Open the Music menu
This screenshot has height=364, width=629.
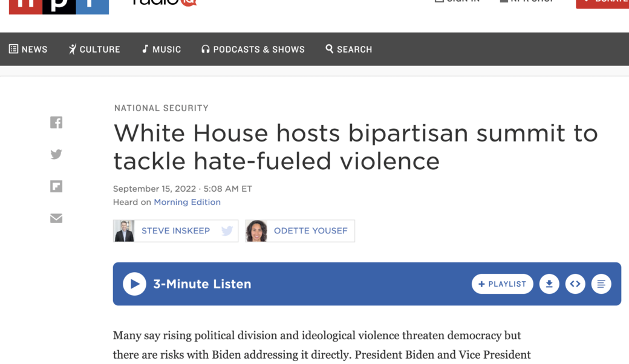point(161,50)
